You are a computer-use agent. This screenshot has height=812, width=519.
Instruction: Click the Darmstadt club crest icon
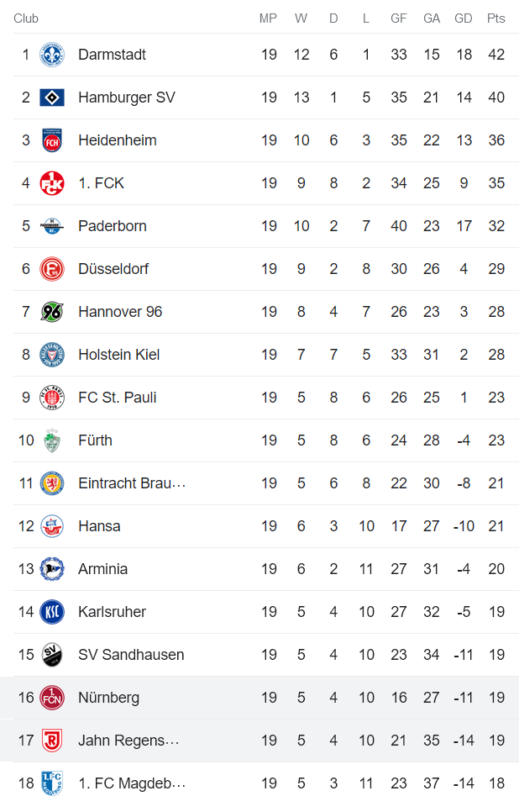[52, 55]
